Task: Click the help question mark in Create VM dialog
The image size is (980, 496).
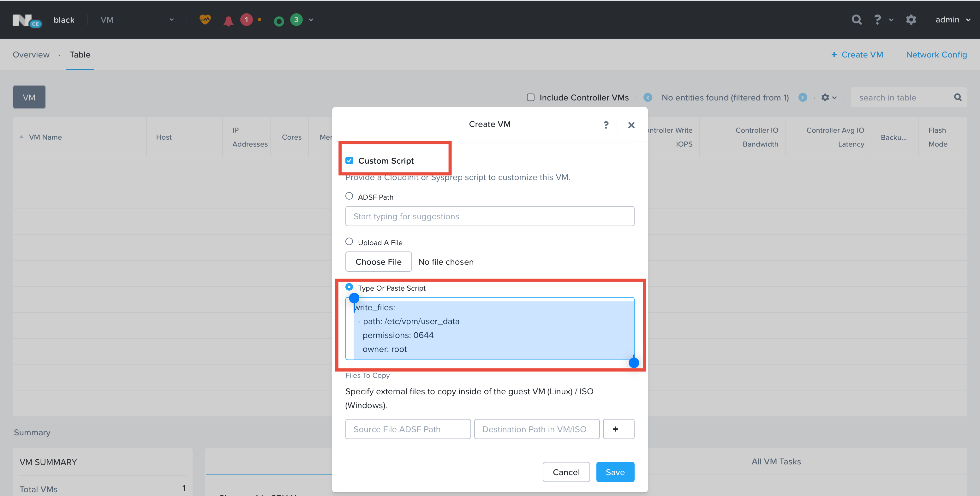Action: 606,124
